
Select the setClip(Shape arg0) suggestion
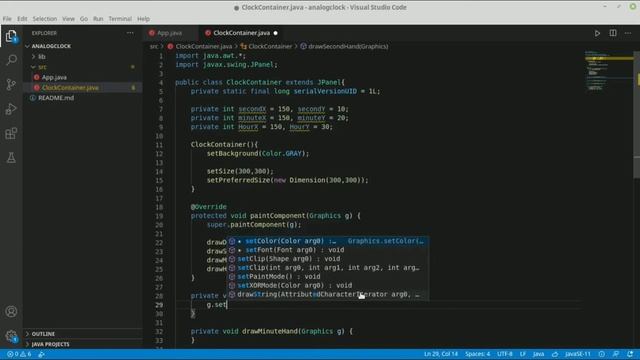(328, 259)
